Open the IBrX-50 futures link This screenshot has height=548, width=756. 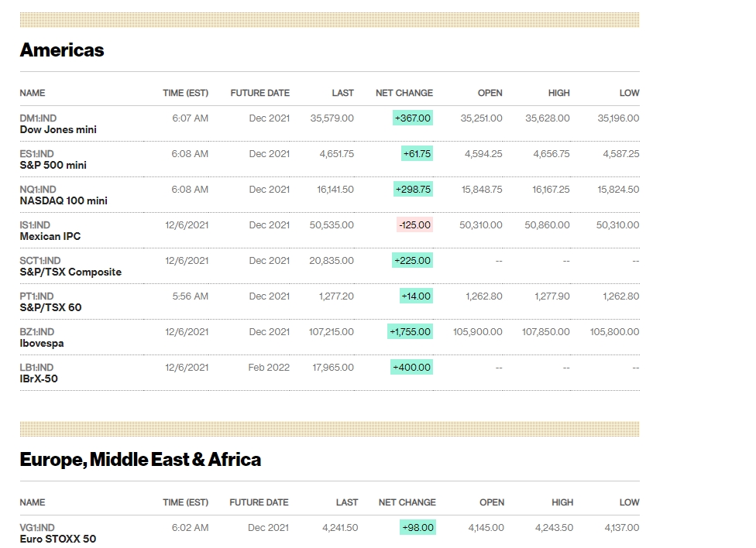39,379
